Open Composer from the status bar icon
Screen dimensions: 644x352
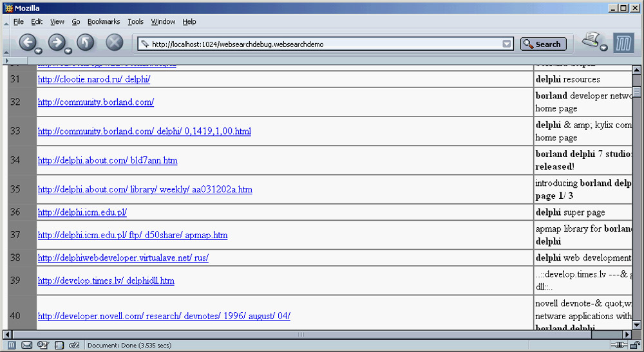(43, 346)
